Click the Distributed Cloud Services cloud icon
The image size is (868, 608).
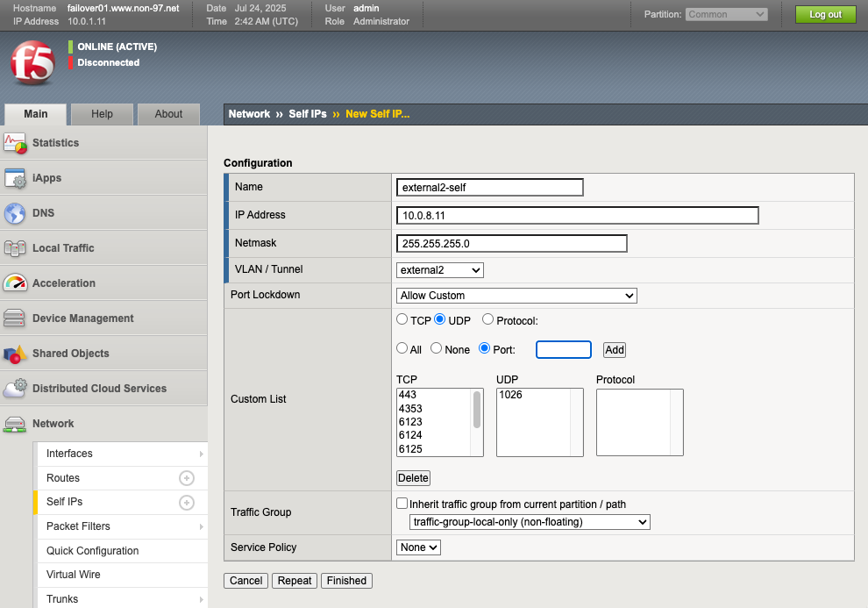(x=15, y=388)
